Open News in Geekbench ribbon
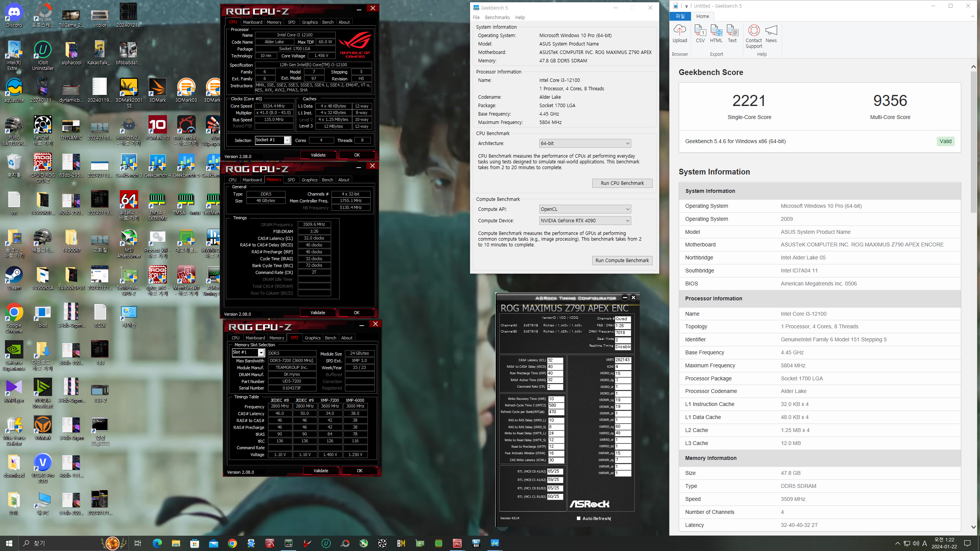980x551 pixels. (771, 34)
